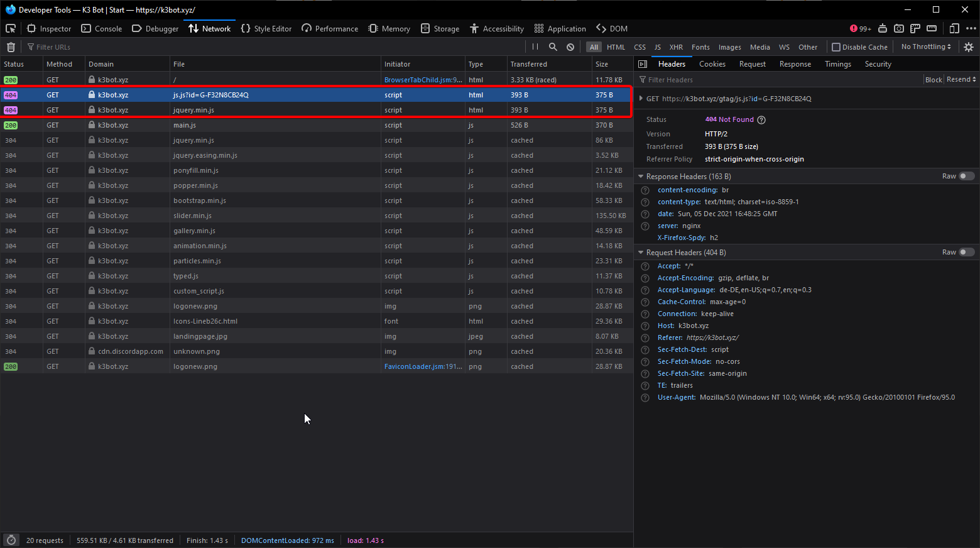The width and height of the screenshot is (980, 548).
Task: Clear the network log with trash icon
Action: (11, 47)
